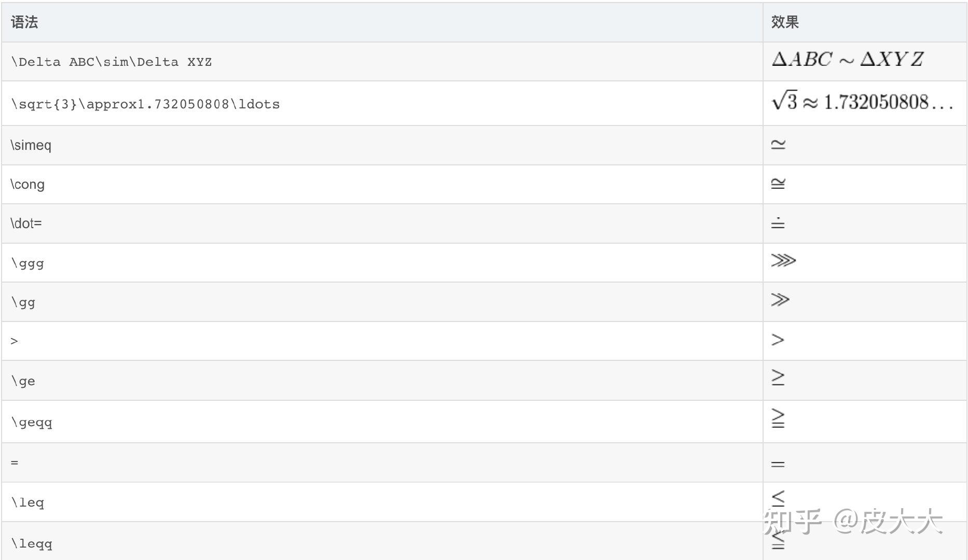
Task: Click the rendered equals sign
Action: click(778, 464)
